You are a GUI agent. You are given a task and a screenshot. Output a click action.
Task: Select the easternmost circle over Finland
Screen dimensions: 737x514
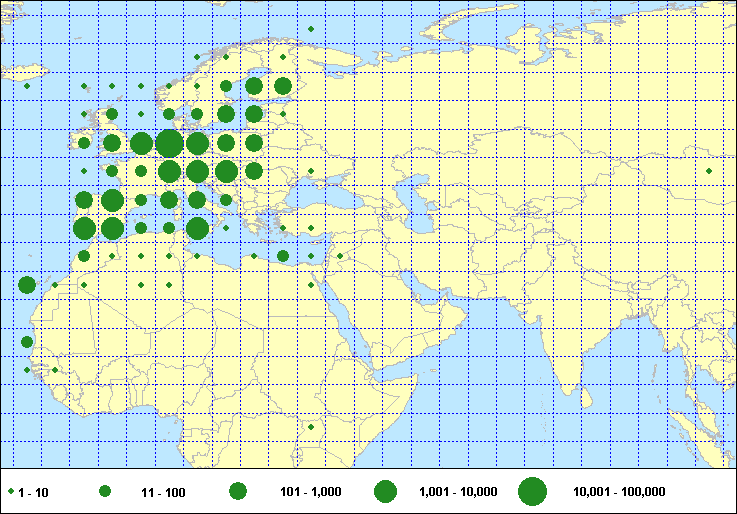tap(283, 86)
